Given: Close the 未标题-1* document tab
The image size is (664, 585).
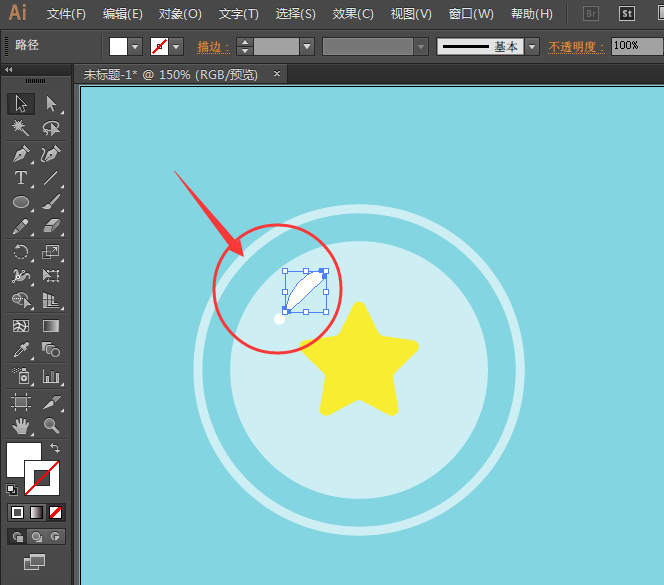Looking at the screenshot, I should pos(277,74).
